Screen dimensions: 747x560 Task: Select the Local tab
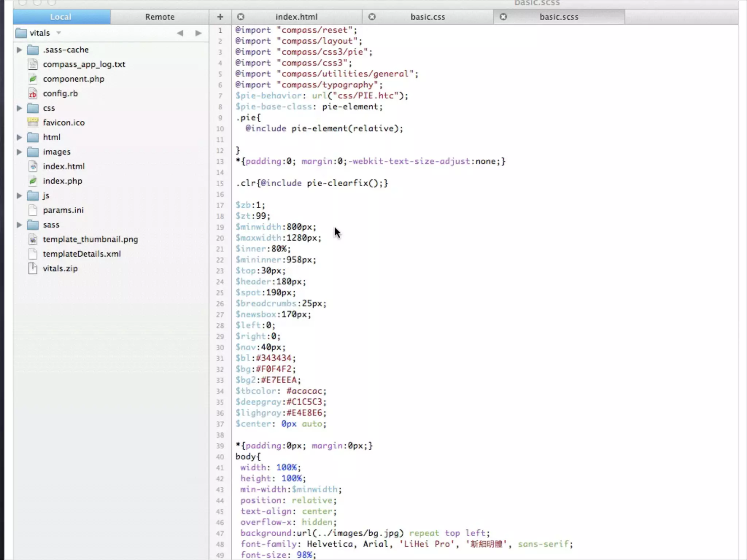click(61, 17)
